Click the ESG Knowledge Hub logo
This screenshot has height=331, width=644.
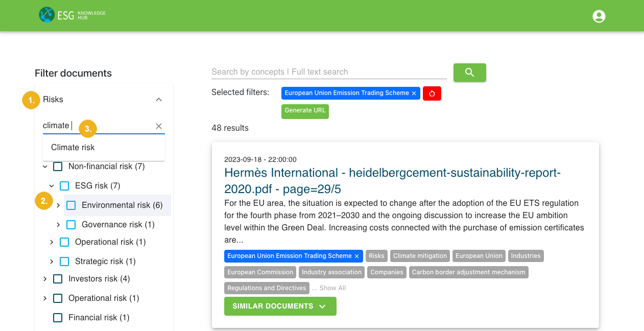(72, 15)
